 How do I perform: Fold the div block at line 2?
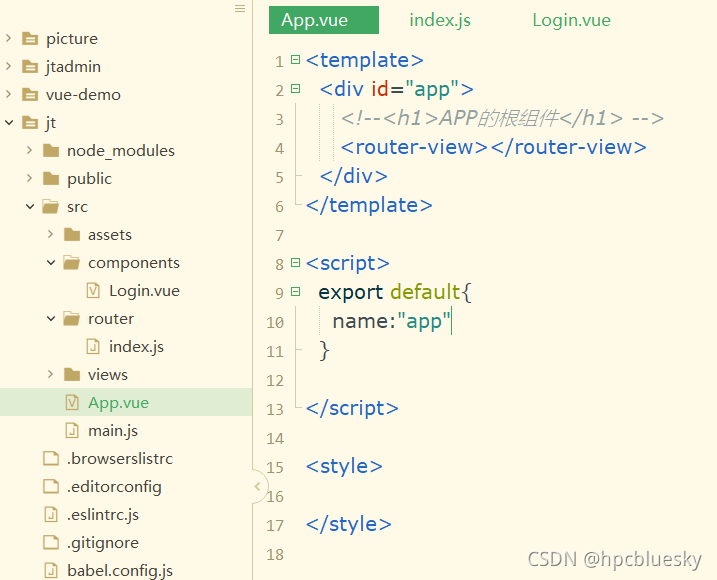295,89
